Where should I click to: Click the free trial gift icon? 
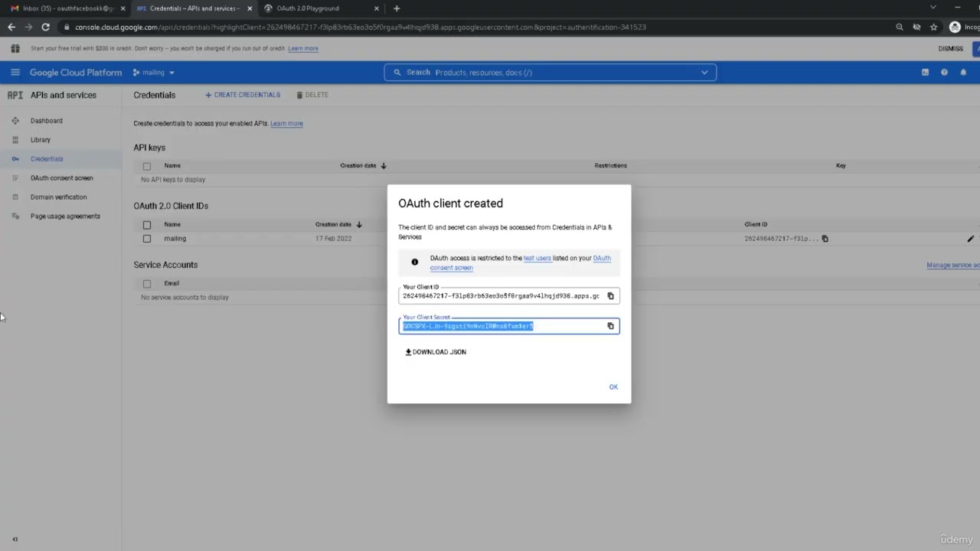point(15,48)
